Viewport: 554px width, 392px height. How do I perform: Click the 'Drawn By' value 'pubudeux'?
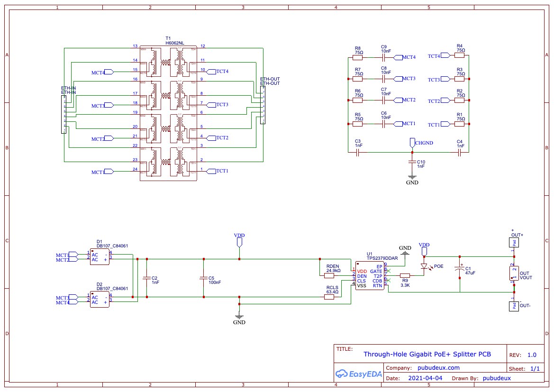(497, 378)
